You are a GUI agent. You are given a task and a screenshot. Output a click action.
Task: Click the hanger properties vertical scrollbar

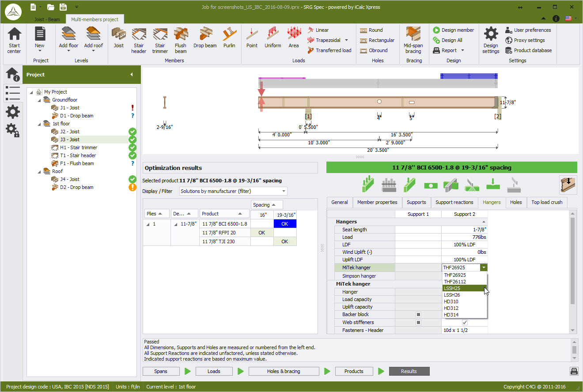pos(573,260)
